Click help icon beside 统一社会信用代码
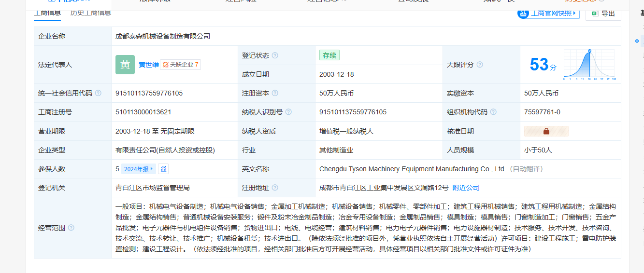 point(98,93)
